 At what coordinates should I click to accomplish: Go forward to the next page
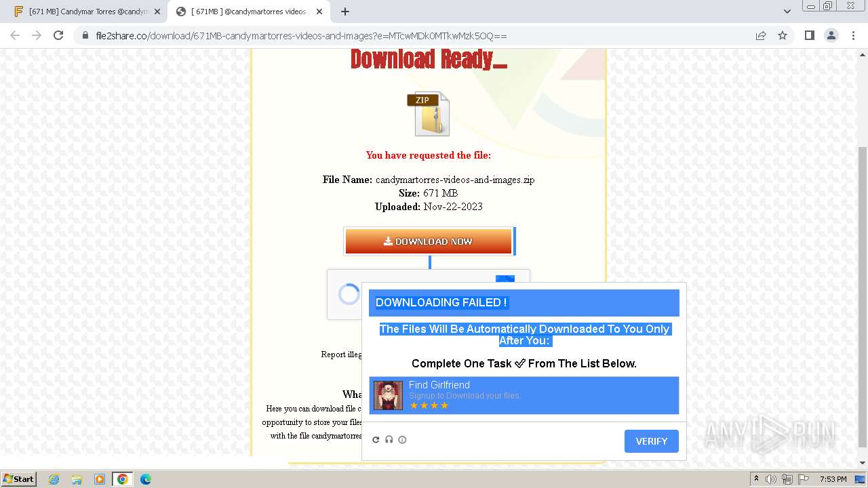click(37, 35)
